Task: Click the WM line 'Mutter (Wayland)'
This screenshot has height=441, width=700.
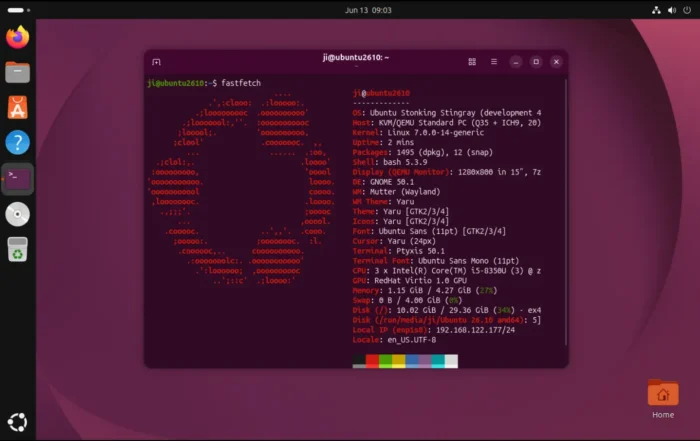Action: coord(396,191)
